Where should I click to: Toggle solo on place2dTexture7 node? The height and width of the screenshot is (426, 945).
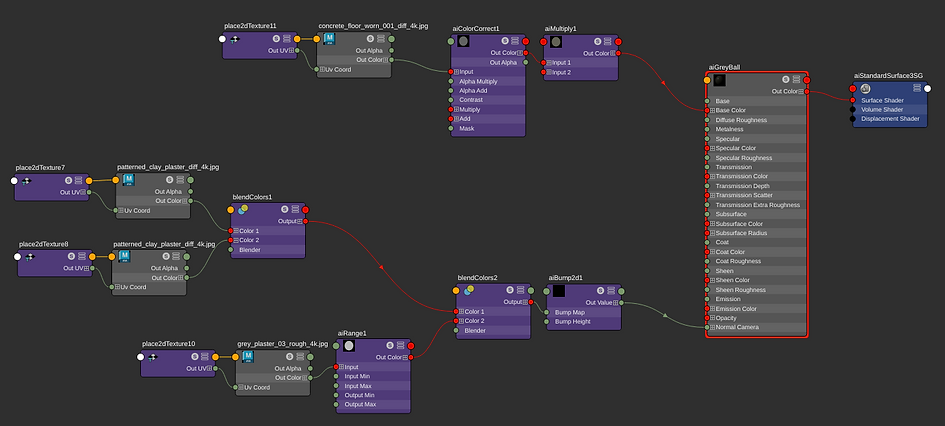pos(68,180)
